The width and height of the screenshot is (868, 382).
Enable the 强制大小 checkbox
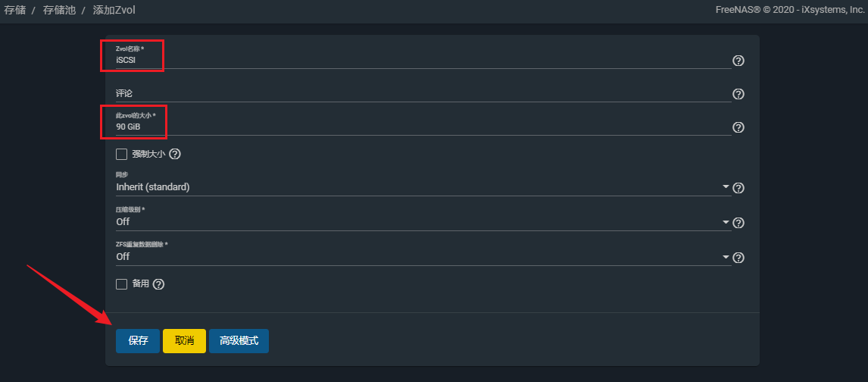[121, 155]
